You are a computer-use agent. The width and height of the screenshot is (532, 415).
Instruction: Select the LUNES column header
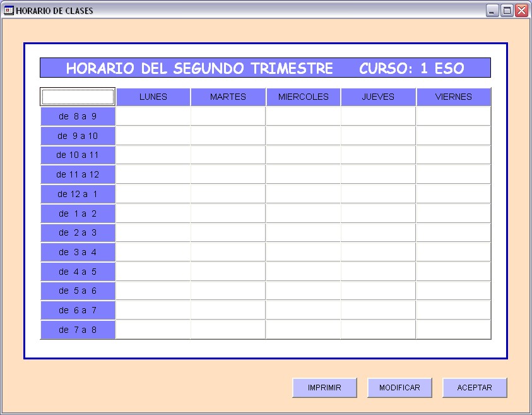pyautogui.click(x=153, y=97)
